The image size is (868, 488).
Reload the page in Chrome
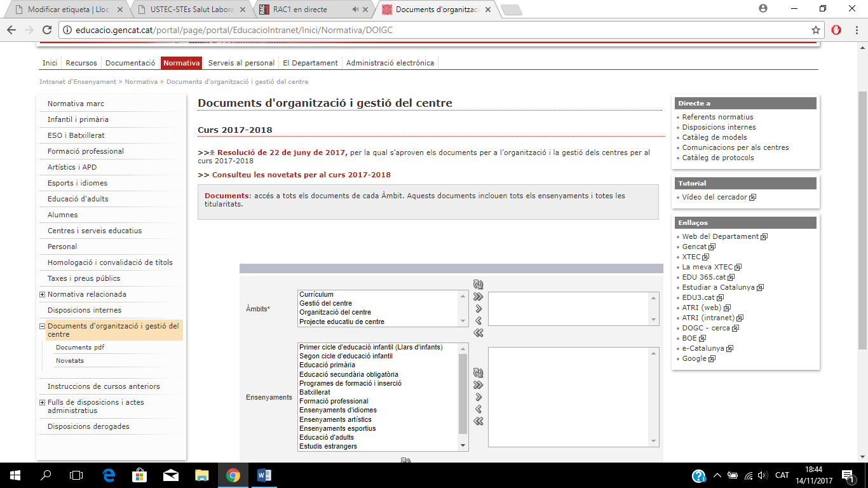(46, 30)
